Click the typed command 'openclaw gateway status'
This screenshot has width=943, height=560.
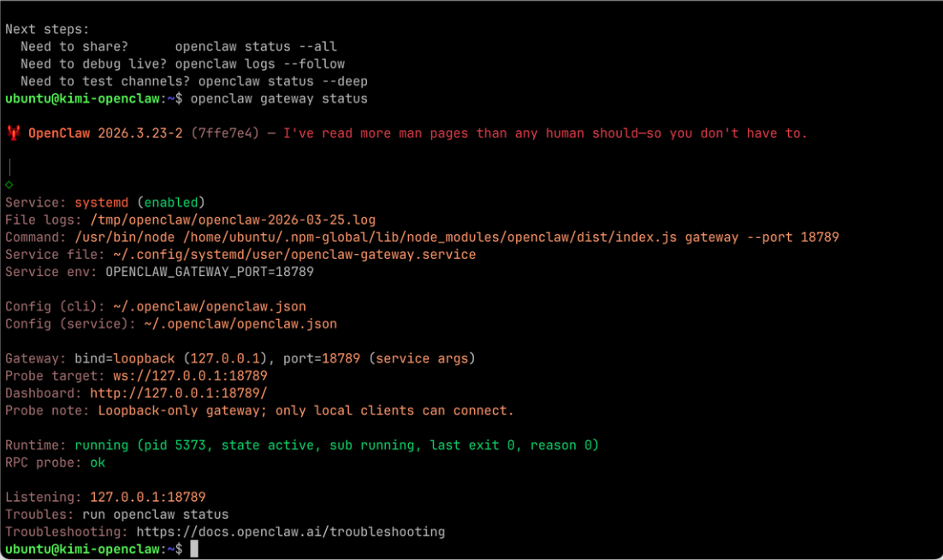tap(279, 98)
